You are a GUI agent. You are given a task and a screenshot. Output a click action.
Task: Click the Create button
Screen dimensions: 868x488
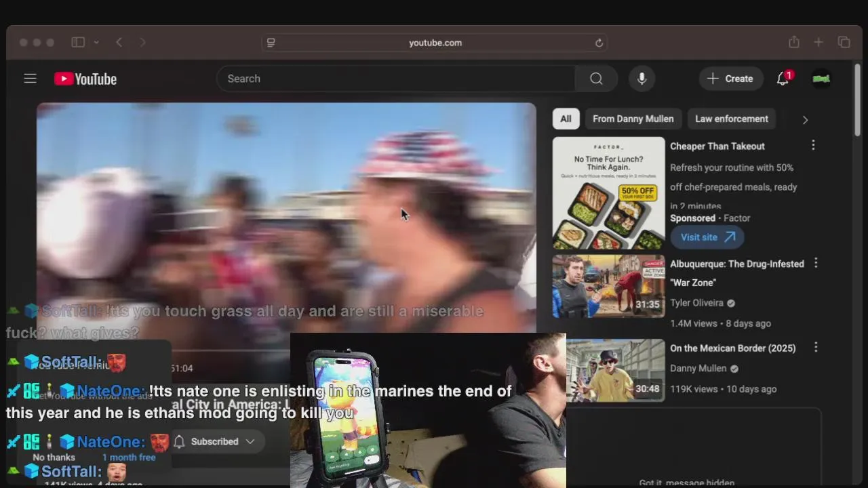click(730, 79)
